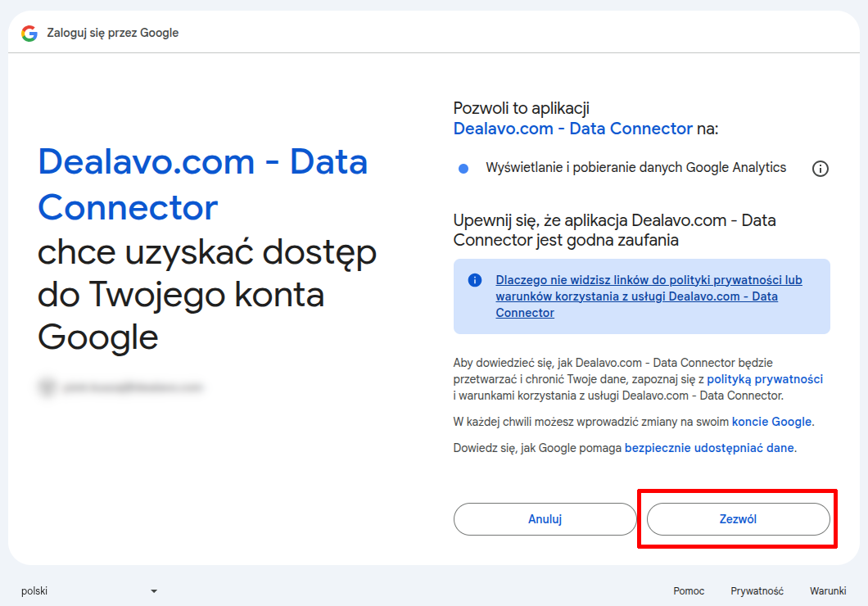Open the Warunki footer link
This screenshot has width=868, height=606.
click(828, 591)
